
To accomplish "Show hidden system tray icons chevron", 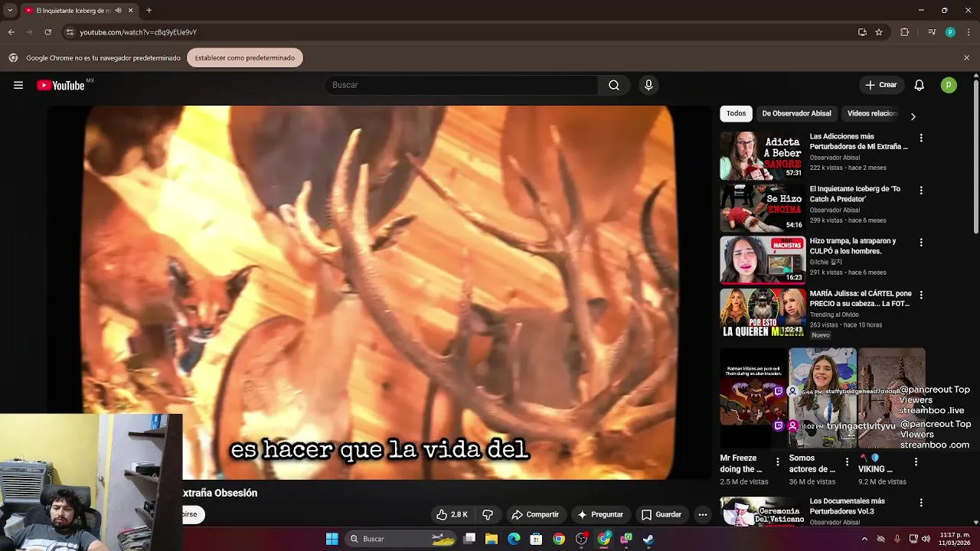I will [x=864, y=539].
